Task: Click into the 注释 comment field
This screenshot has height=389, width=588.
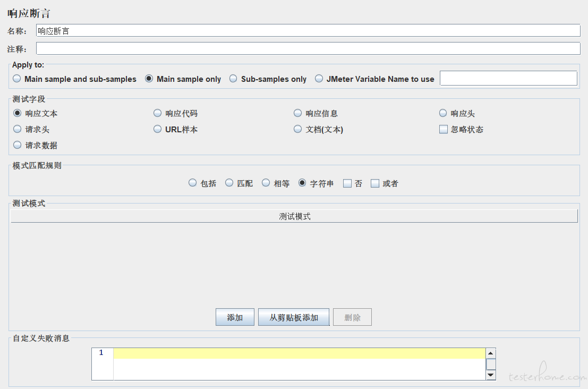Action: [308, 49]
